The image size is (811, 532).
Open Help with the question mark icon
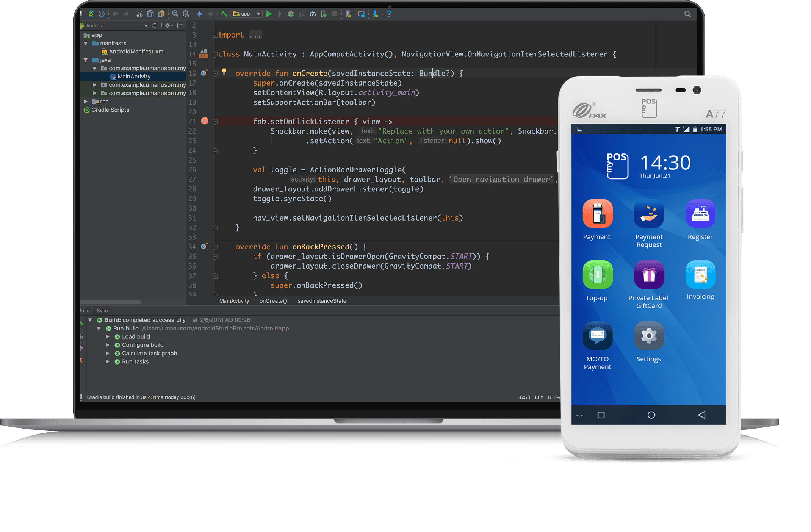(389, 14)
